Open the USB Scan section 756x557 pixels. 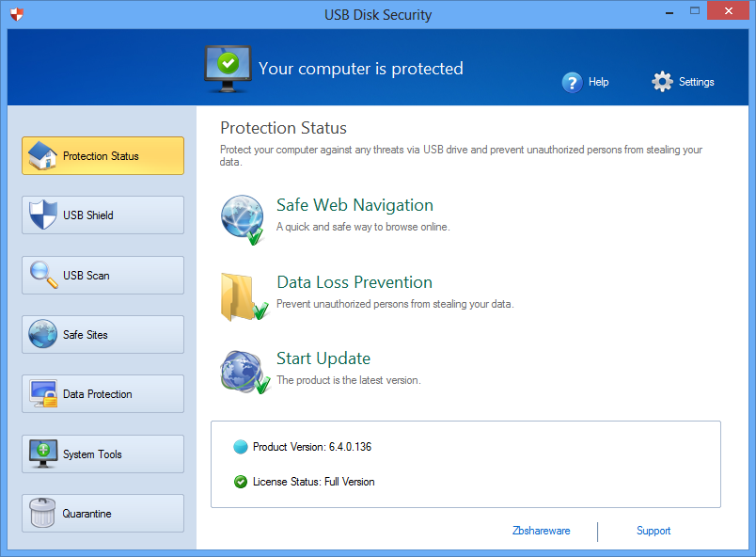coord(102,276)
